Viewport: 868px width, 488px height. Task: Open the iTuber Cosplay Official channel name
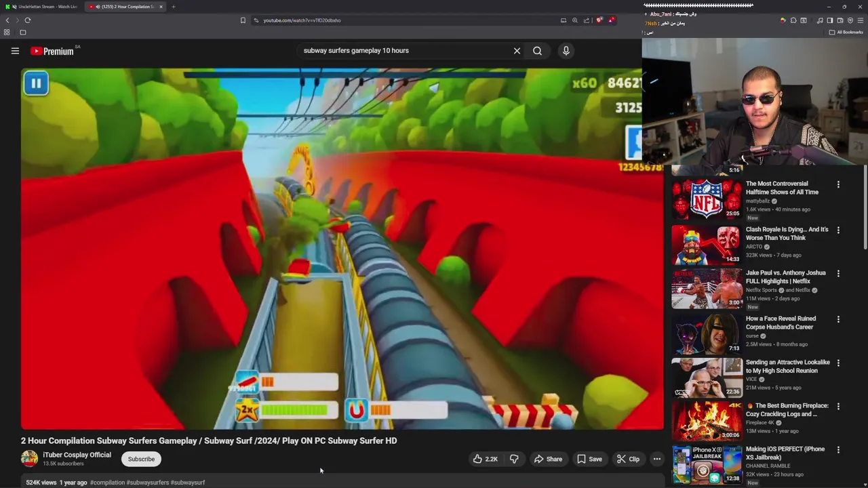(77, 455)
